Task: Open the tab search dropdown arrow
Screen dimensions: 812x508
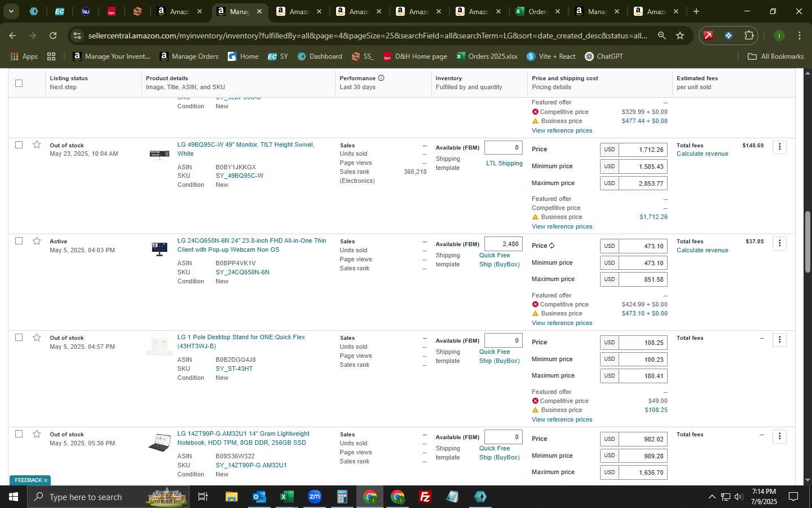Action: [x=11, y=11]
